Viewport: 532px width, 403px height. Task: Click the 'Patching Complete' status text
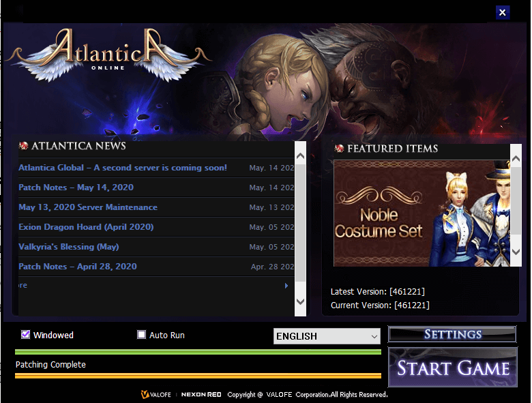pyautogui.click(x=50, y=365)
